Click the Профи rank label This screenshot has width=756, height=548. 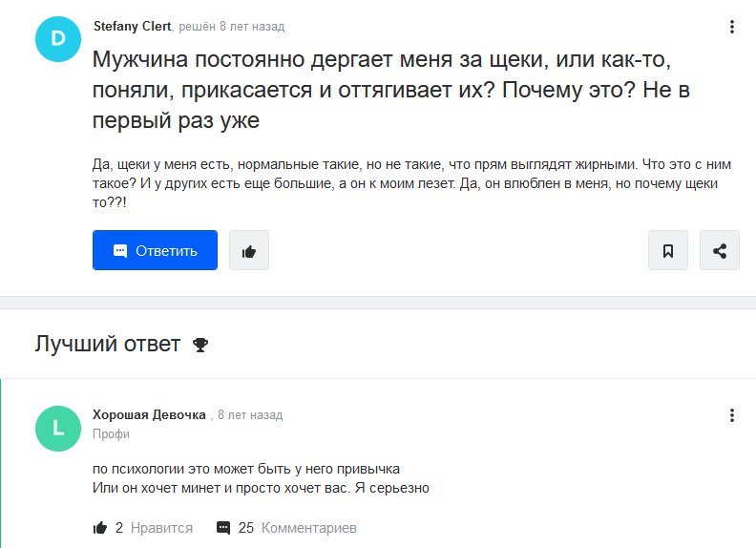pyautogui.click(x=111, y=434)
